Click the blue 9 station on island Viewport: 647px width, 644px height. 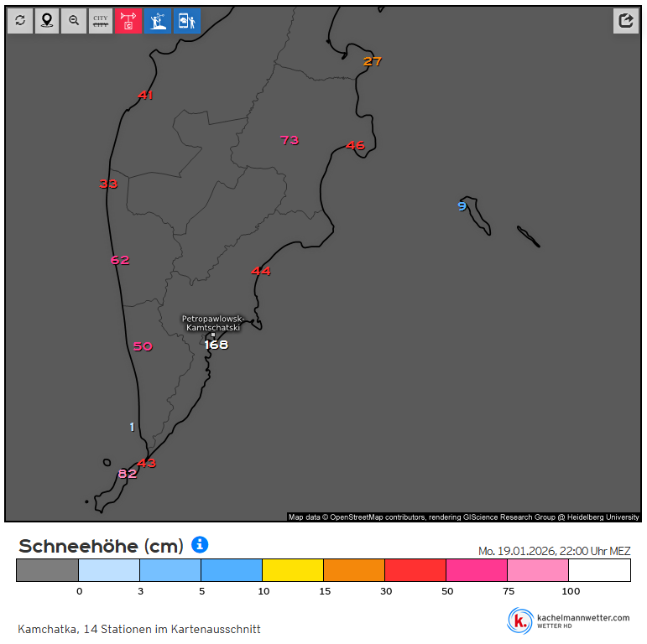pos(462,206)
